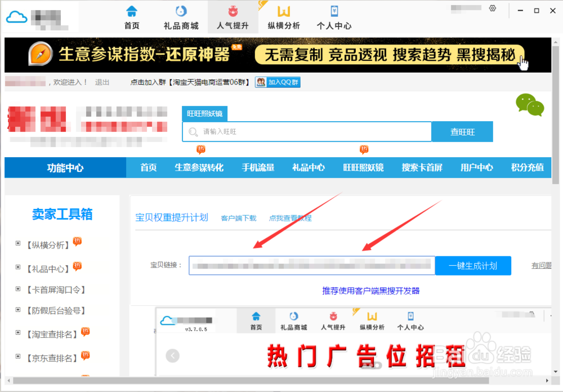This screenshot has height=392, width=563.
Task: Click the green WeChat bubbles icon
Action: 530,105
